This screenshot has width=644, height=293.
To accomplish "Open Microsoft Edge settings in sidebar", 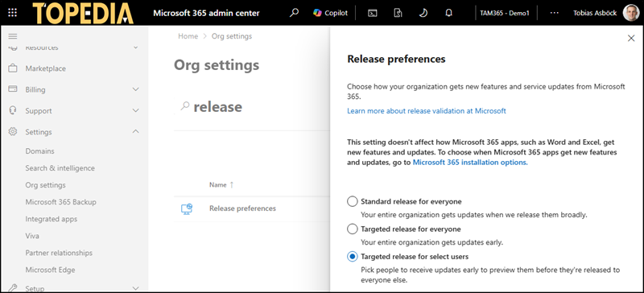I will (x=50, y=270).
